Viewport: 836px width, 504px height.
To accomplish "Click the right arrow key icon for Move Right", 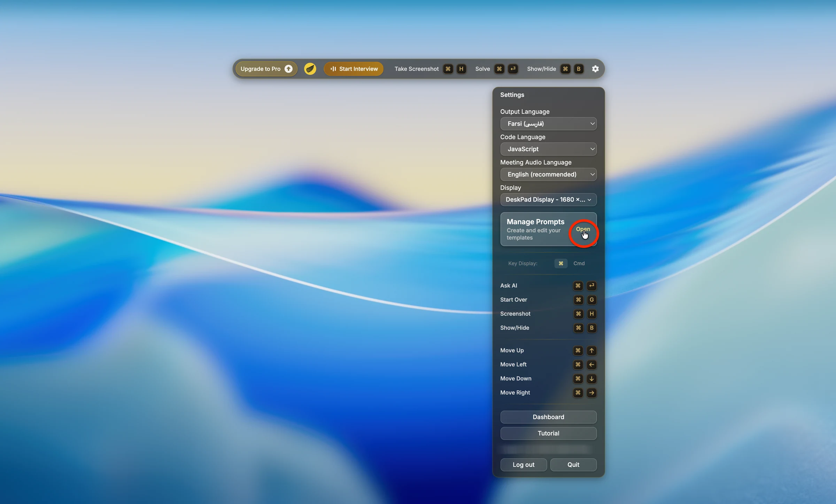I will click(591, 393).
